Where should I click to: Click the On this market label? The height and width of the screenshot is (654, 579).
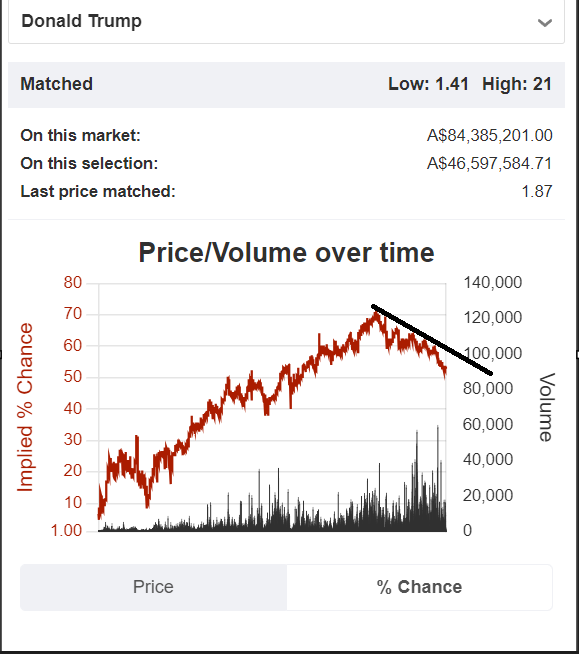(x=81, y=135)
